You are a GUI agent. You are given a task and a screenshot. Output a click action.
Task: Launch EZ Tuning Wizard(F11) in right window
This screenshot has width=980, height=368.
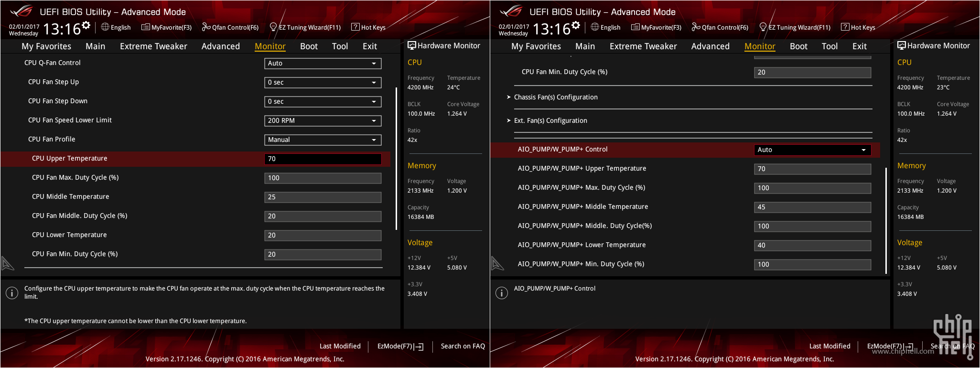click(x=795, y=27)
